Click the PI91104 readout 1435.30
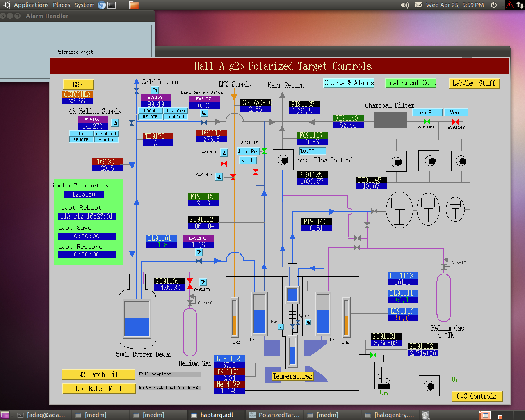Viewport: 525px width, 420px height. tap(169, 288)
